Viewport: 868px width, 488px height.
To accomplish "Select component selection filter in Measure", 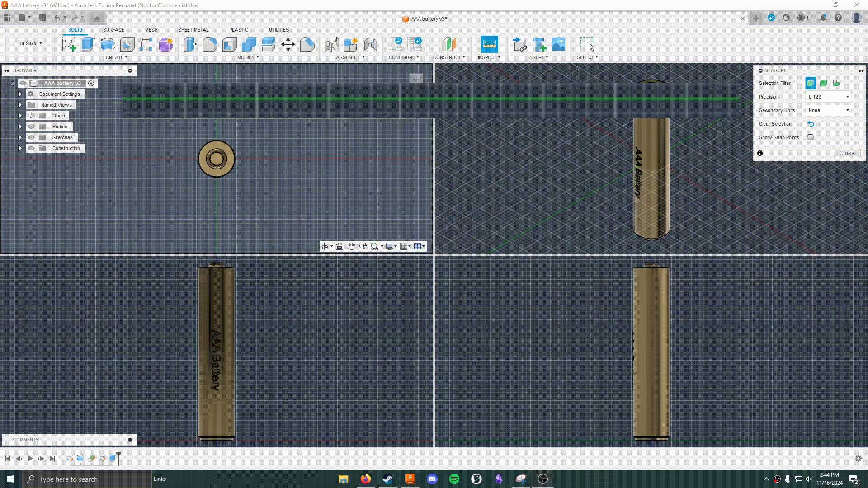I will (x=836, y=83).
